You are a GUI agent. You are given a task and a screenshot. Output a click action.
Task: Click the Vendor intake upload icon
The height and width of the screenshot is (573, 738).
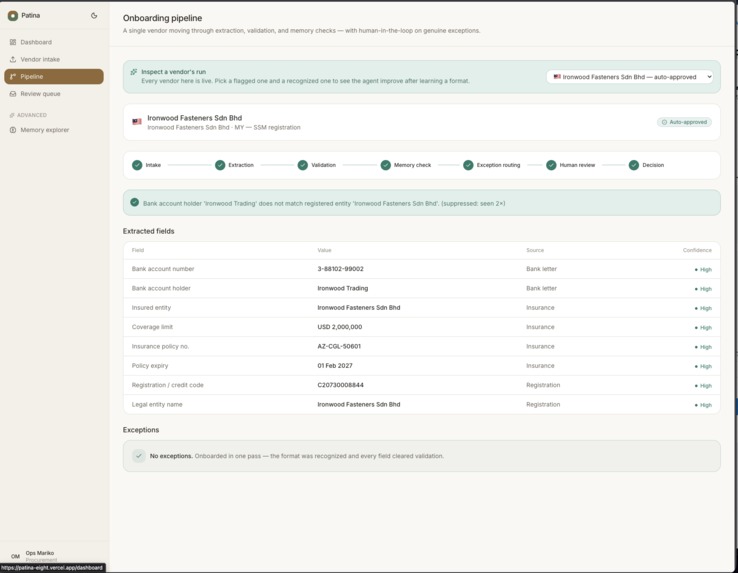[13, 59]
